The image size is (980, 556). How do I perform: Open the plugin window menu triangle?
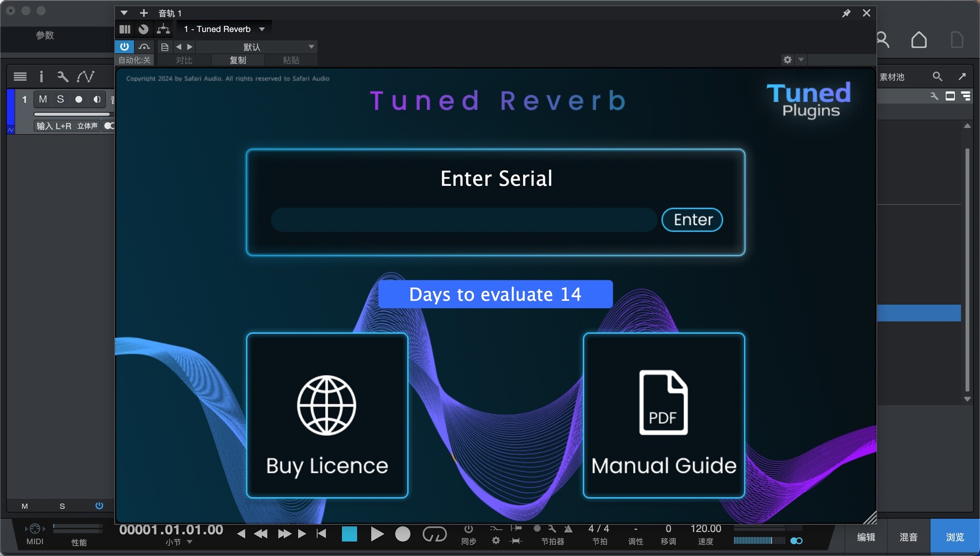coord(124,13)
